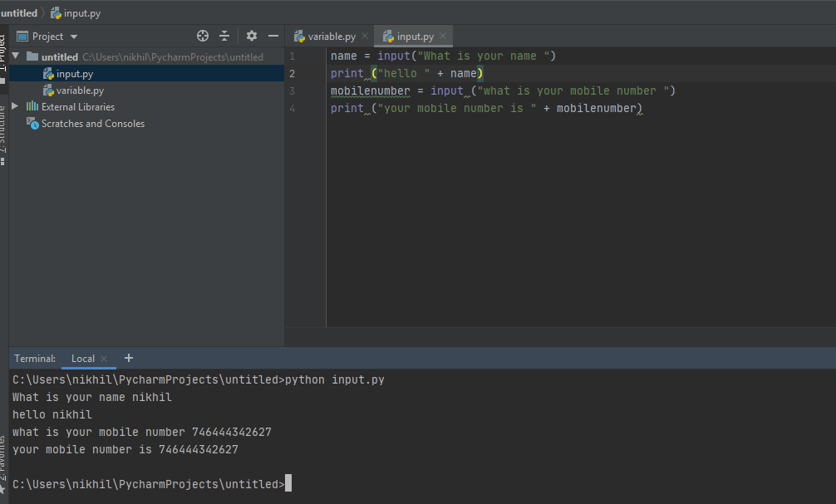Viewport: 836px width, 504px height.
Task: Click the untitled folder icon in tree
Action: 32,56
